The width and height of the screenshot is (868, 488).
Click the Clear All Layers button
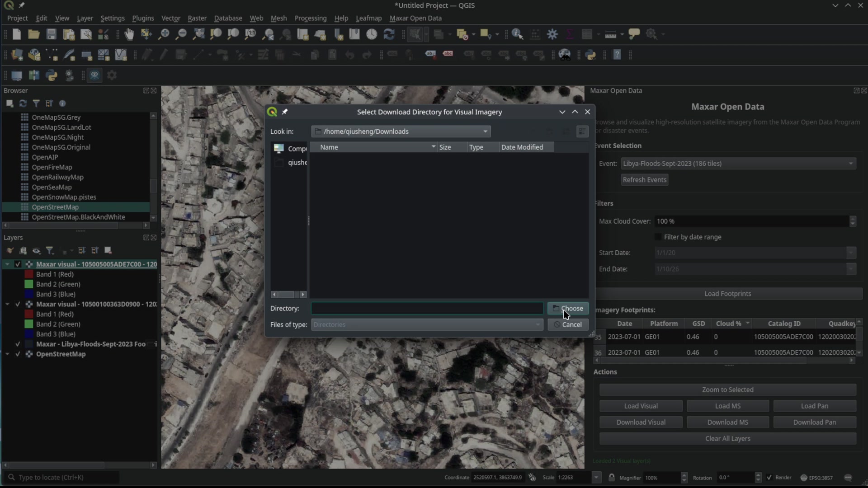click(x=727, y=438)
